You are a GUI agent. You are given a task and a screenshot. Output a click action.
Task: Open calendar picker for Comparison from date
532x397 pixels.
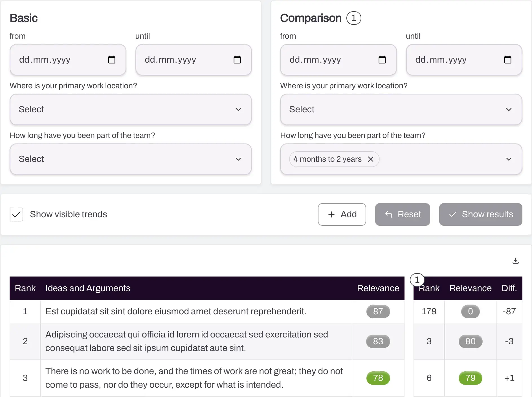point(382,60)
